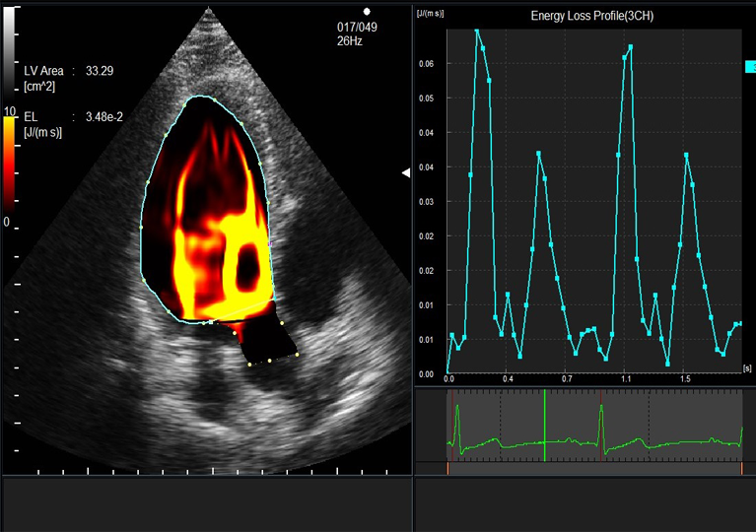756x532 pixels.
Task: Click the Energy Loss Profile(3CH) chart title
Action: (x=592, y=16)
